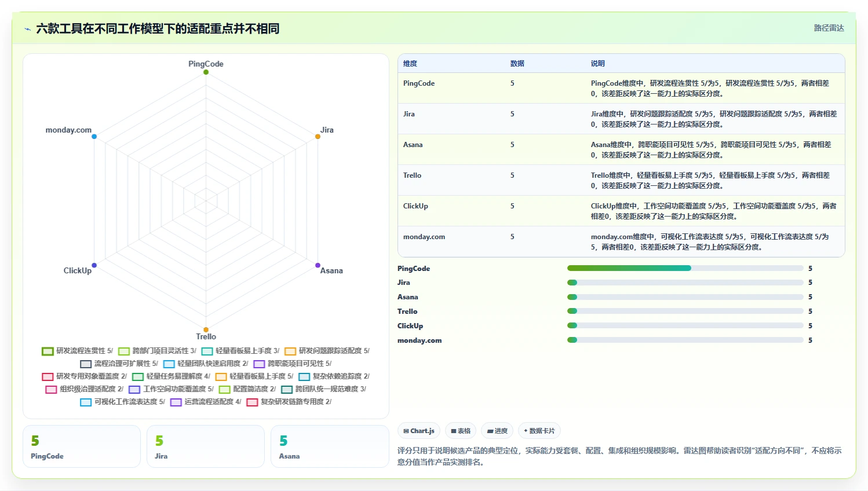Click the Trello progress bar

pyautogui.click(x=685, y=312)
